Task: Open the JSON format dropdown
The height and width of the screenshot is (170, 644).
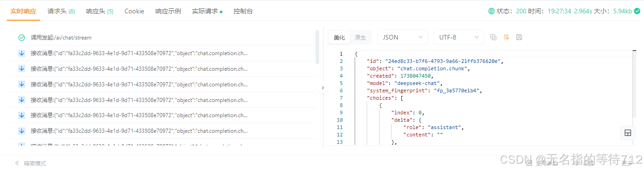Action: point(402,37)
